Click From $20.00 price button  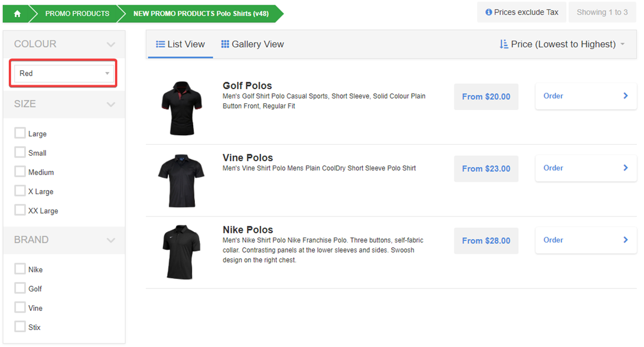click(x=486, y=97)
